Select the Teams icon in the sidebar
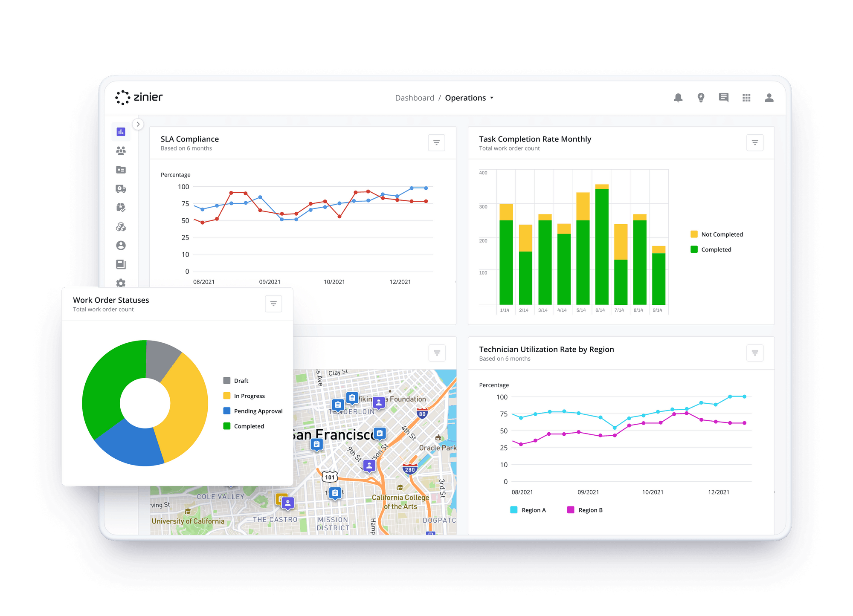The width and height of the screenshot is (853, 616). [x=121, y=150]
